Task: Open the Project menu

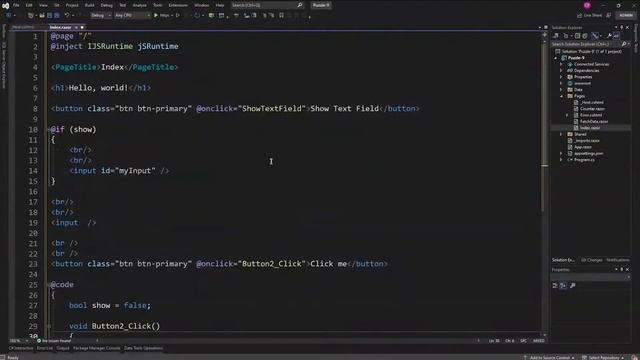Action: (72, 5)
